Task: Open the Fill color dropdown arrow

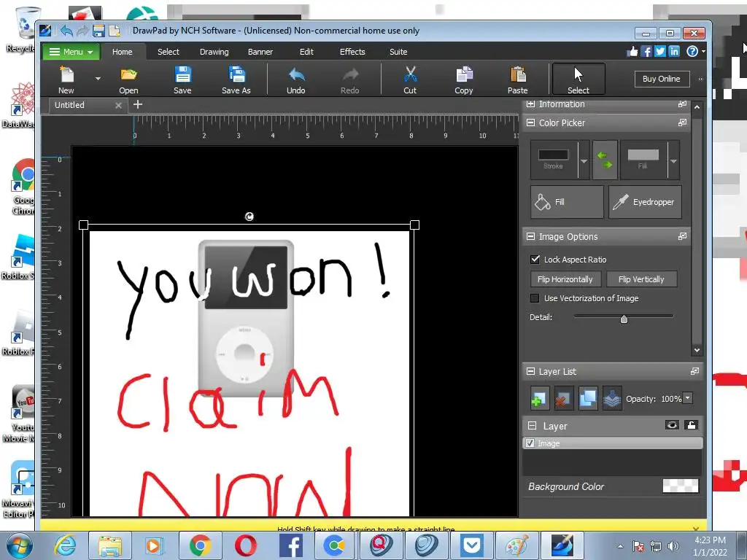Action: (x=673, y=161)
